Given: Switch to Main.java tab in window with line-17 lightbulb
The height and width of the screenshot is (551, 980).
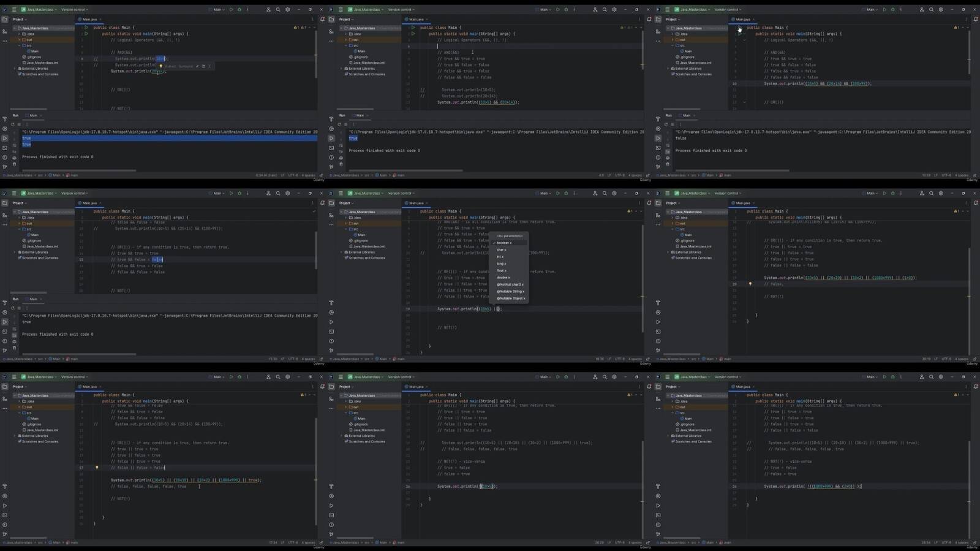Looking at the screenshot, I should (x=90, y=387).
